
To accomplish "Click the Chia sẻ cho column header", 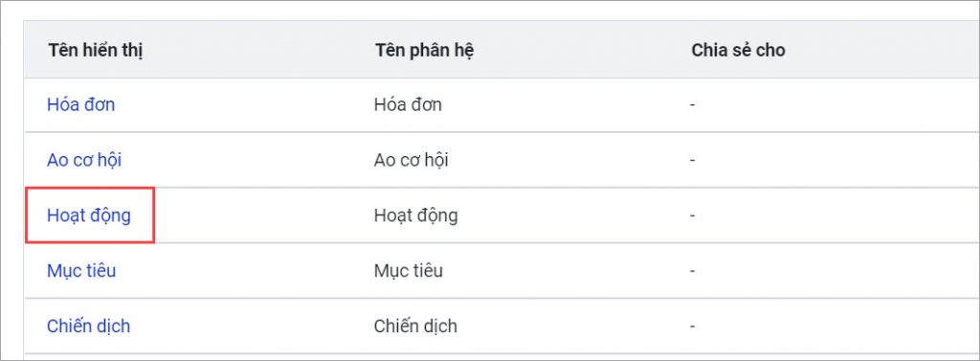I will click(x=738, y=50).
